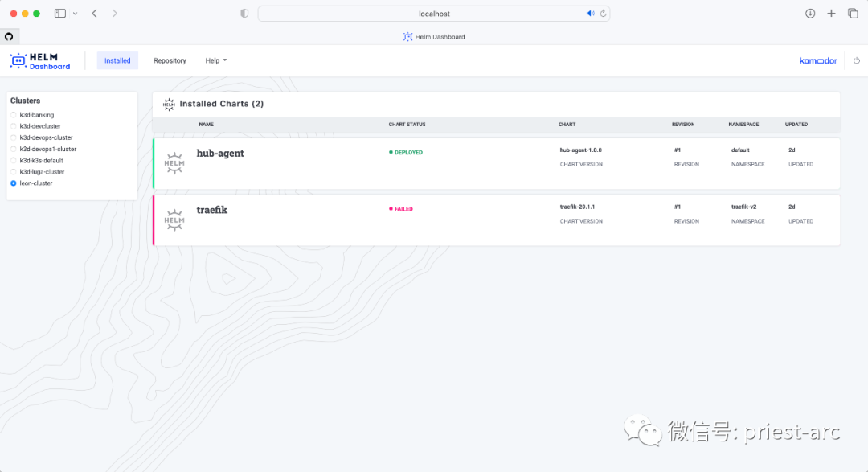Click revision #1 in hub-agent row
The image size is (868, 472).
click(678, 150)
